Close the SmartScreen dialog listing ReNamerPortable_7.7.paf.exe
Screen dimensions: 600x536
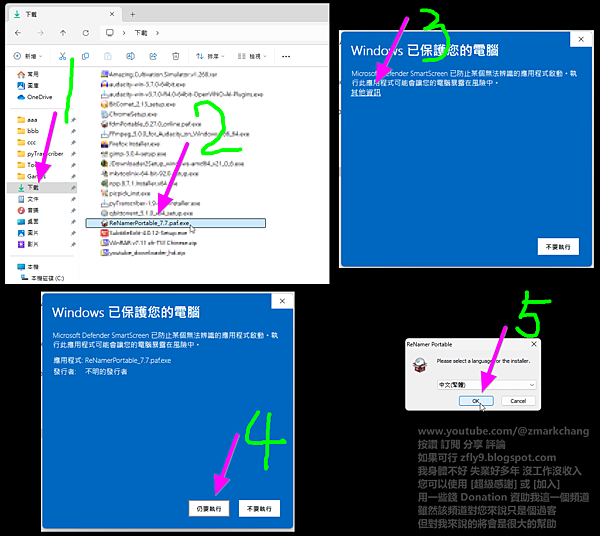[x=282, y=301]
